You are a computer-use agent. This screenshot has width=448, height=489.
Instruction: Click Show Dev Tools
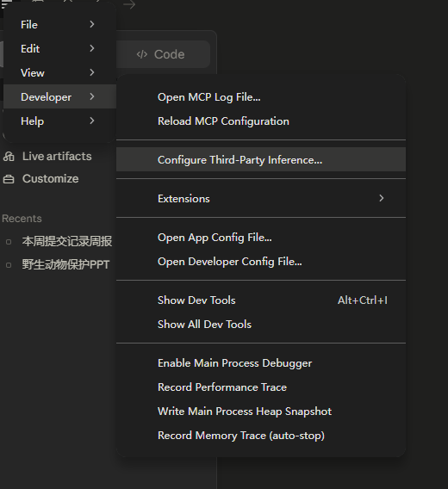261,300
